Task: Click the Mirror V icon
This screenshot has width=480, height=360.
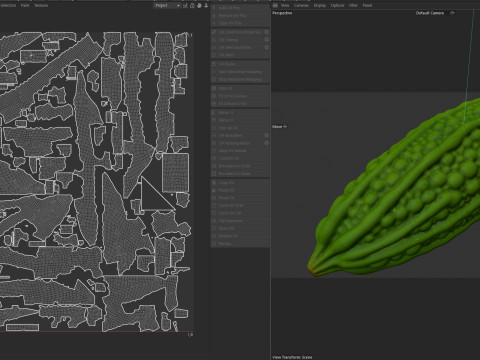Action: 214,120
